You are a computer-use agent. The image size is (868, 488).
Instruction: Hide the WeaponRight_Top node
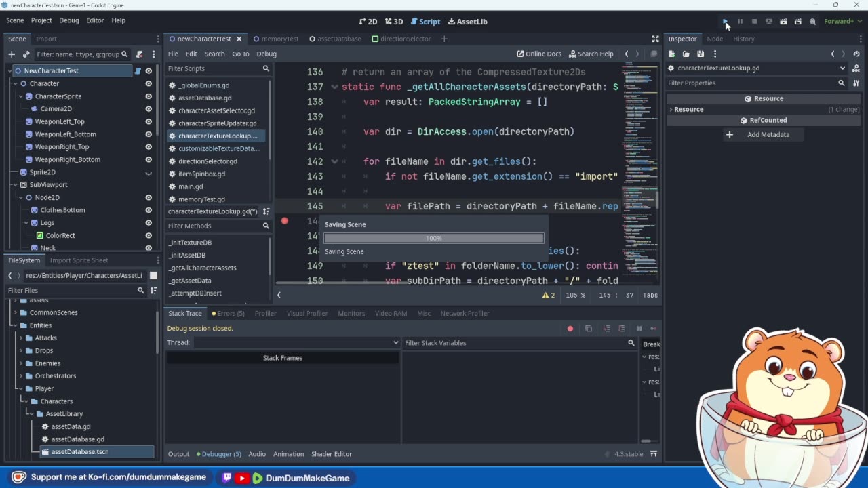[x=149, y=147]
